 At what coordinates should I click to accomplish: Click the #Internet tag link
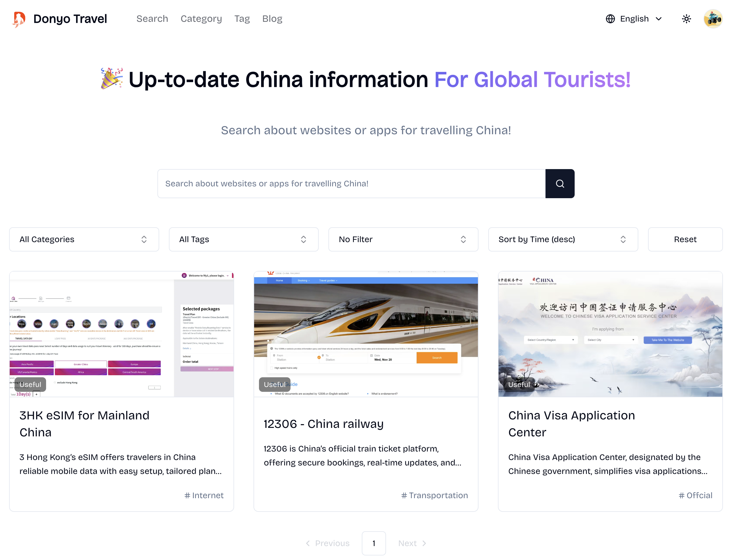(x=204, y=495)
